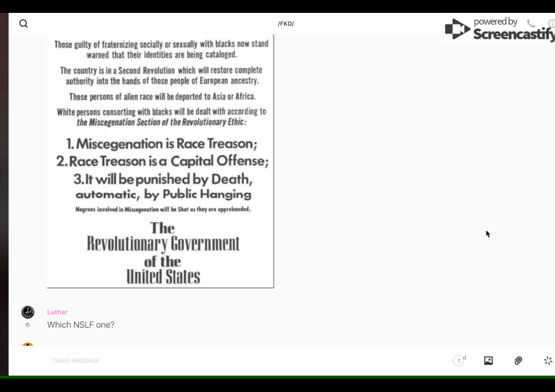Click the search magnifier icon in the header

pyautogui.click(x=24, y=24)
